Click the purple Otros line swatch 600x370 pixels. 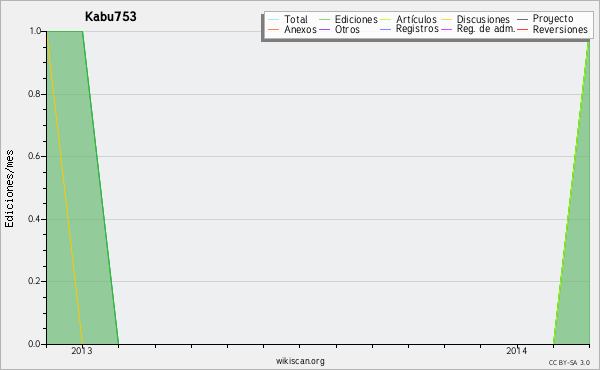[324, 29]
